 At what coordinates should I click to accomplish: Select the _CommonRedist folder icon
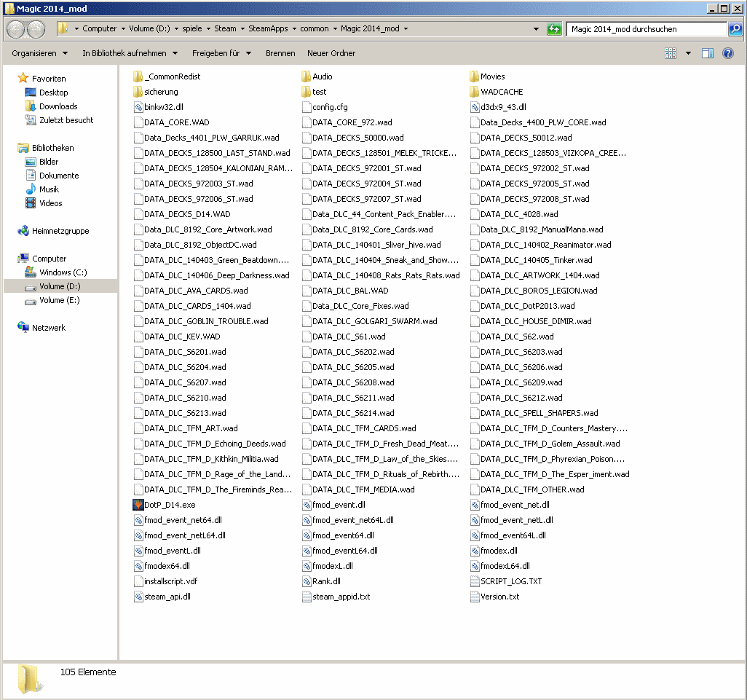tap(138, 76)
